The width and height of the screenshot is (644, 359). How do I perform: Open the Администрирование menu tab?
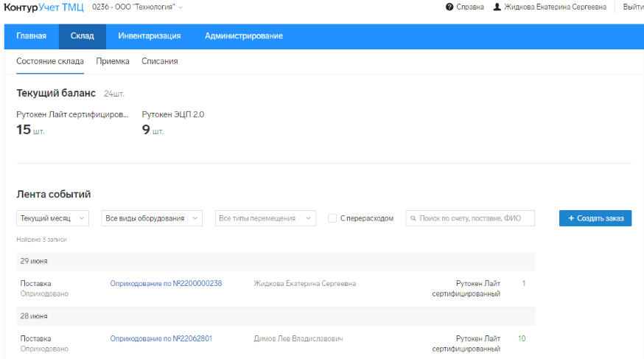pos(244,36)
